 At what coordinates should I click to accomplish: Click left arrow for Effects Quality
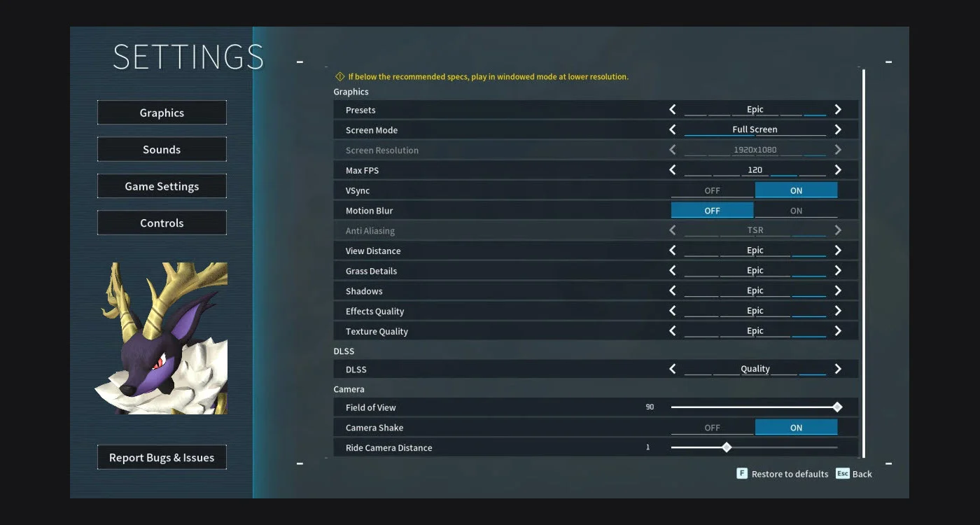[x=673, y=311]
